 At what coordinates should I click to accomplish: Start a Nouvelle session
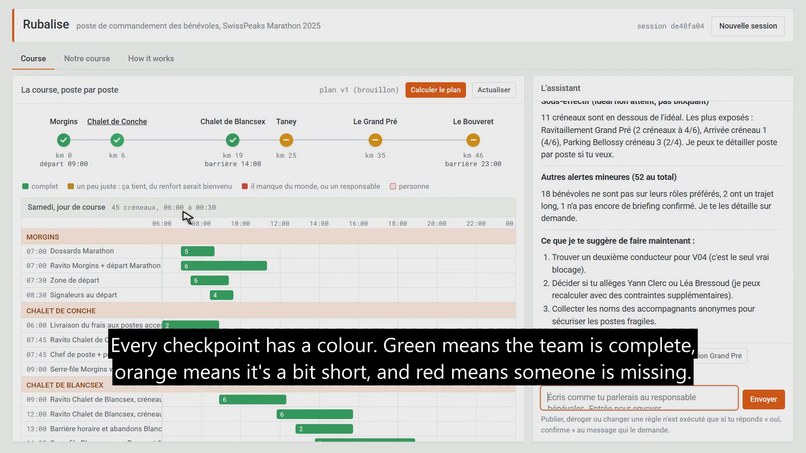tap(748, 26)
